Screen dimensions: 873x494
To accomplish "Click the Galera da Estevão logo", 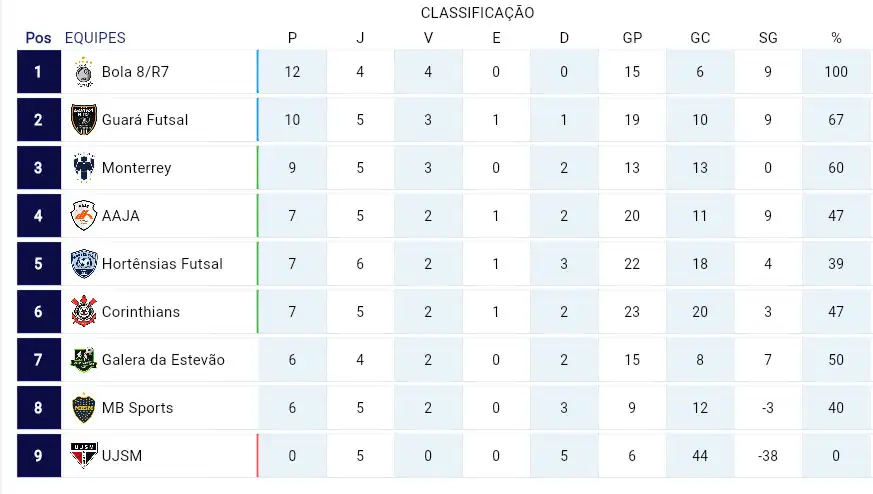I will (x=84, y=359).
